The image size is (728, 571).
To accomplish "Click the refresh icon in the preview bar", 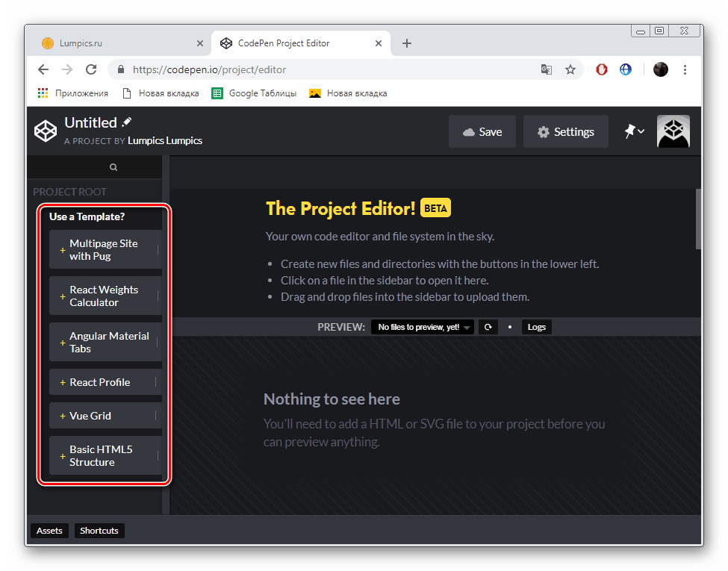I will [488, 327].
